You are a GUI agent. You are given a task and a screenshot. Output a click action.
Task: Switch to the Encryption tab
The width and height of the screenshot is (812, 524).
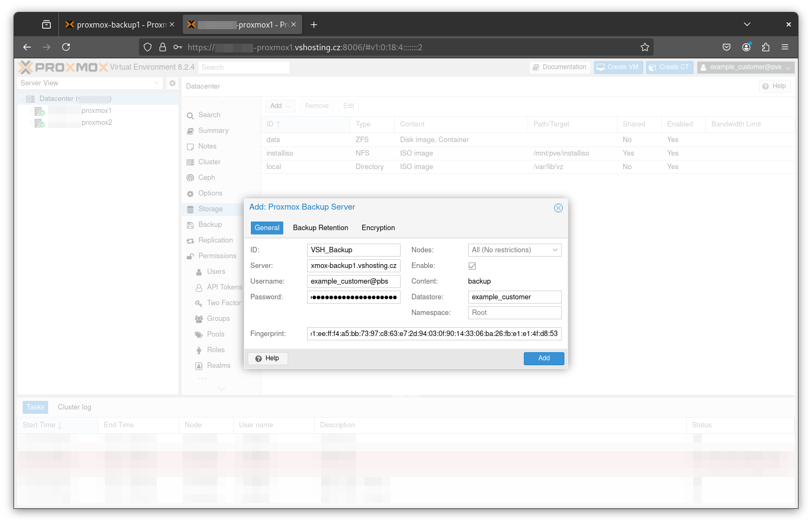(378, 228)
